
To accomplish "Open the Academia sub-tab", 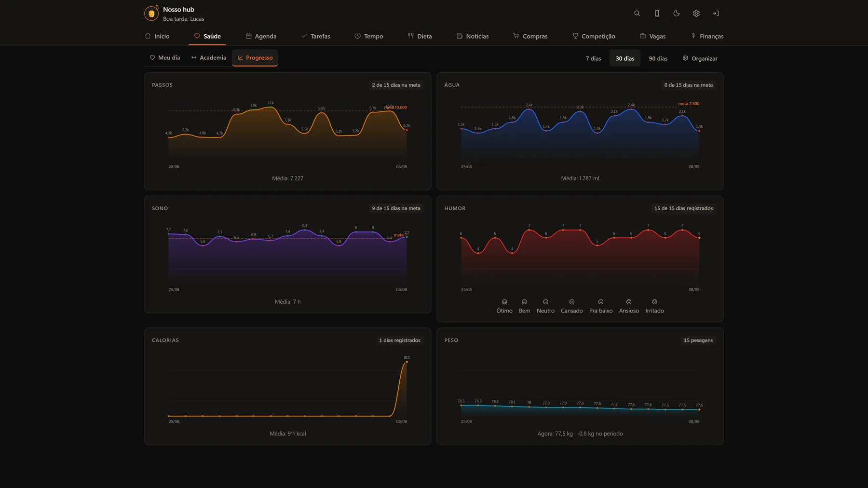I will 209,58.
